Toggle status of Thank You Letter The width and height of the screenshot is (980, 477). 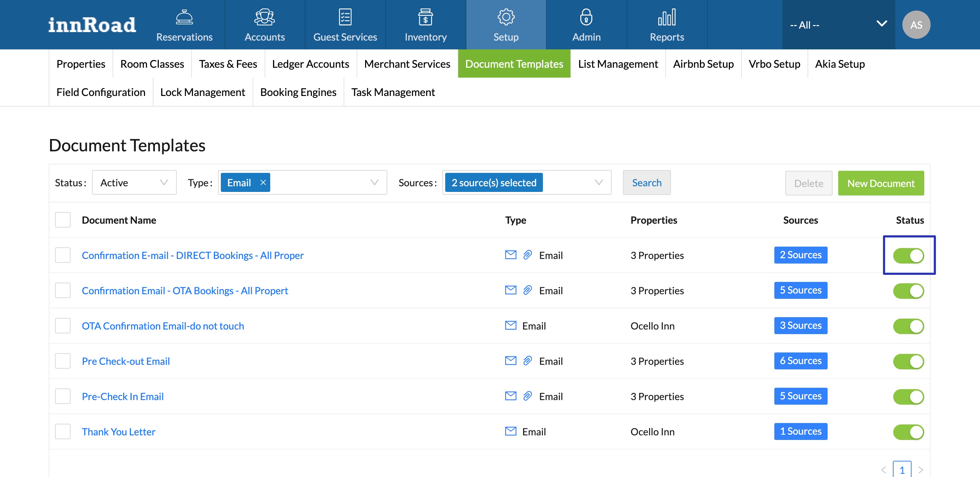(x=908, y=432)
